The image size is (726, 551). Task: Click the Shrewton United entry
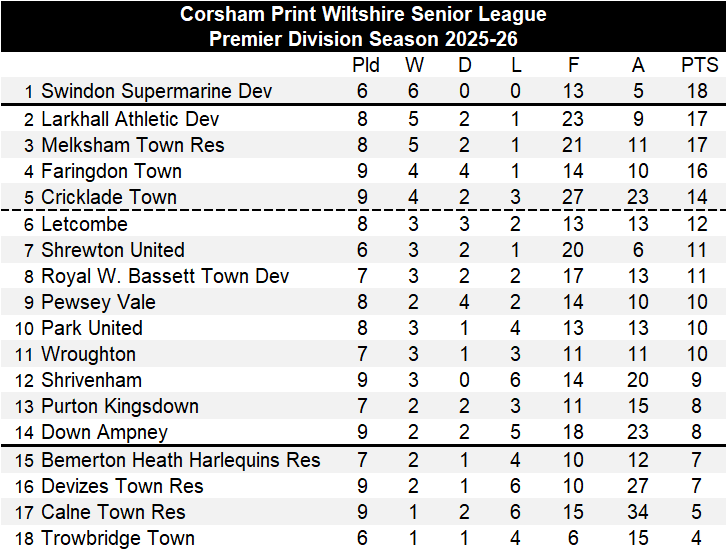pos(112,250)
